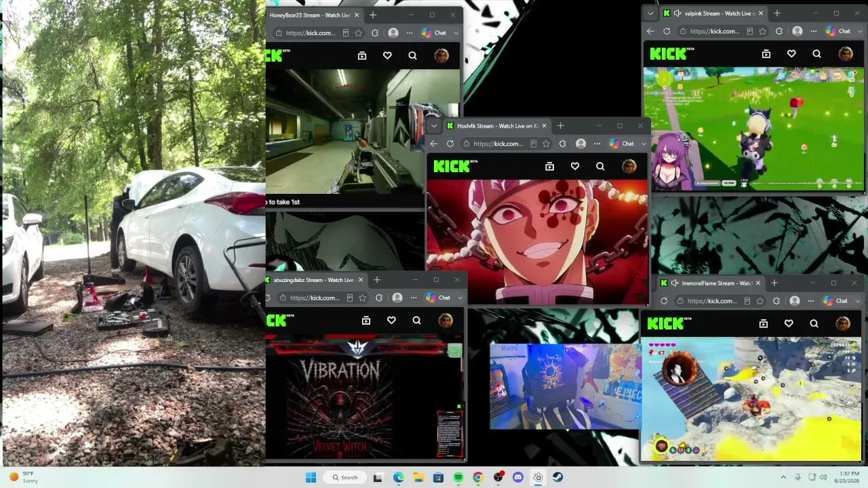Open Copilot Chat in Hosh4k window
This screenshot has width=868, height=488.
tap(622, 144)
